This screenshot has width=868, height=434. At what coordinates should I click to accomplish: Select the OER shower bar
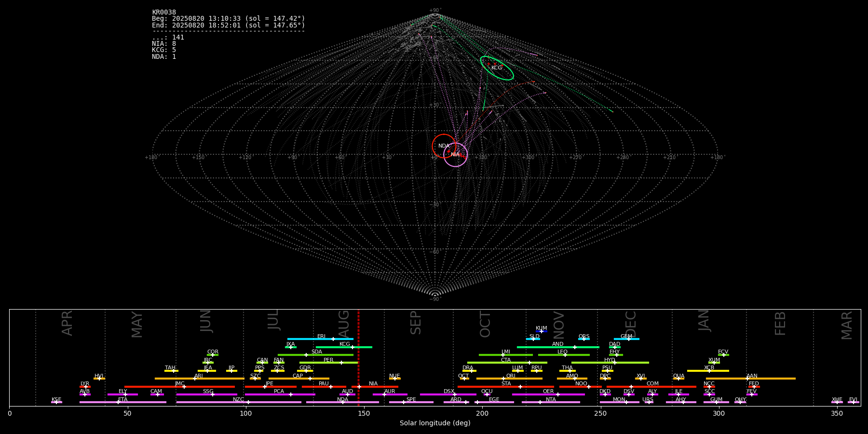(548, 394)
